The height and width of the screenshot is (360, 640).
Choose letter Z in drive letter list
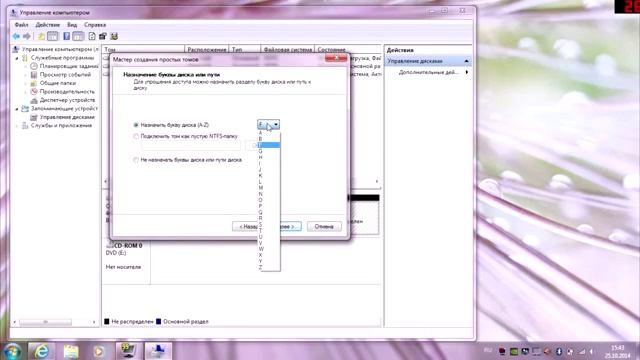[x=269, y=267]
